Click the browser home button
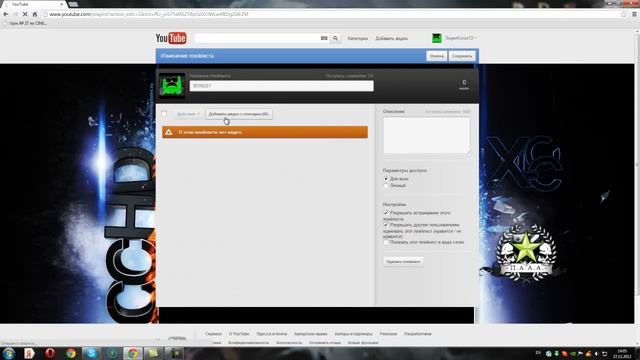The height and width of the screenshot is (360, 640). (35, 14)
